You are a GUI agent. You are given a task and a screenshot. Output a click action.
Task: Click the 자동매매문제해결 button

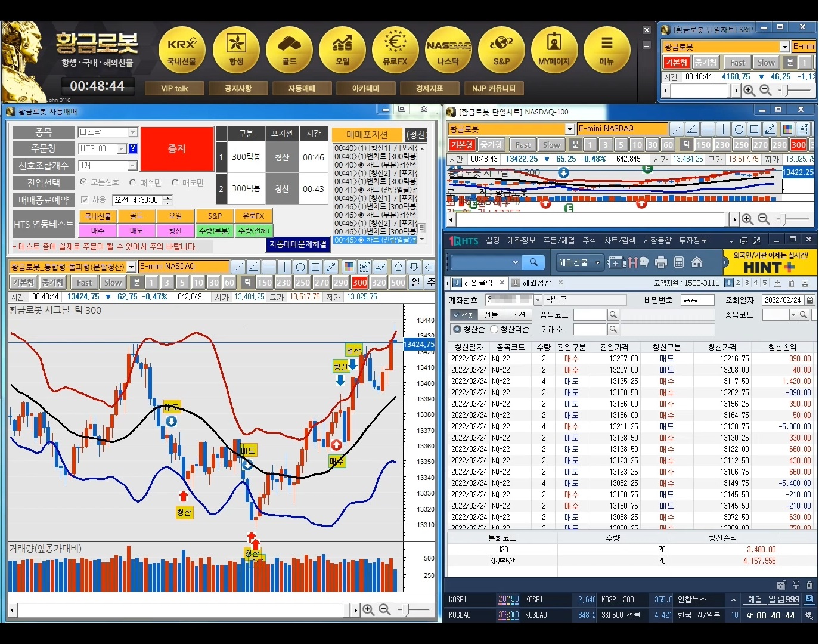pos(298,244)
